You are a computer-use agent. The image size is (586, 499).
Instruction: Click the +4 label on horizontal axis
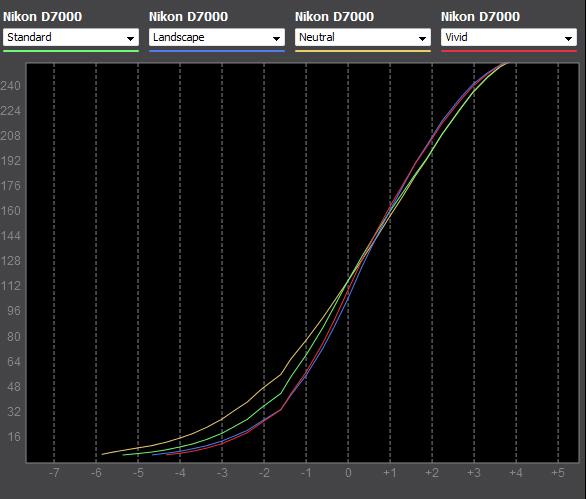click(x=516, y=473)
